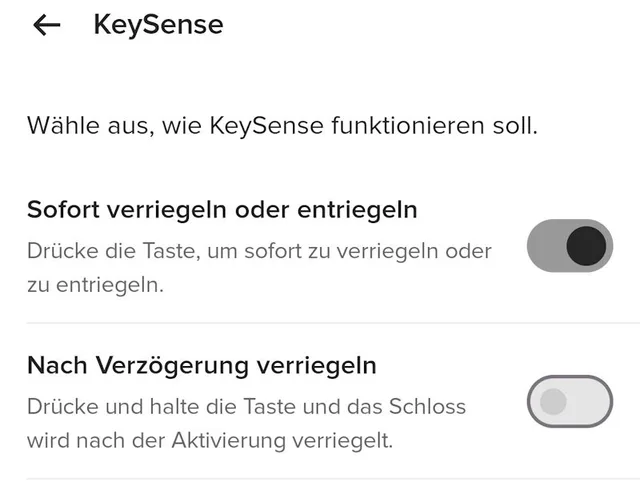Click the 'Drücke und halte die Taste' description
640x498 pixels.
pyautogui.click(x=246, y=406)
